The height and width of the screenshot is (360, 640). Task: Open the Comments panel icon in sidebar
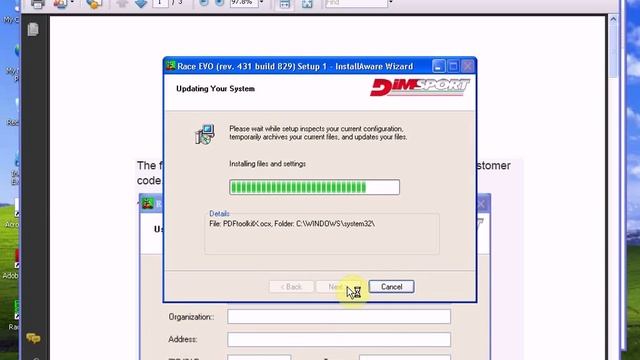pos(33,338)
